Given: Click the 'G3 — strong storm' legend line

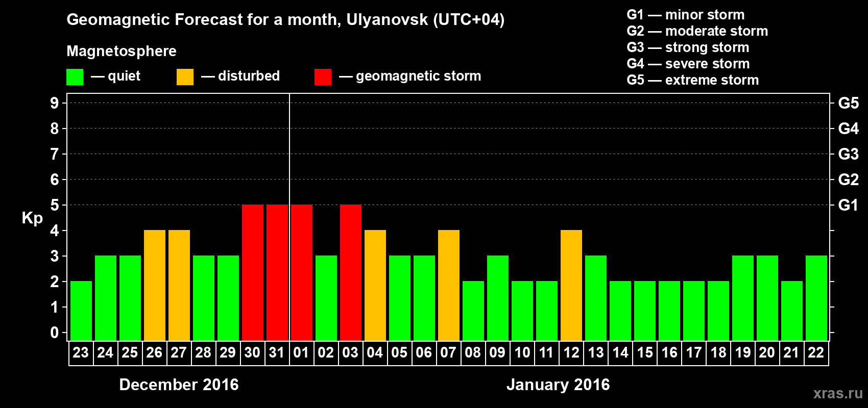Looking at the screenshot, I should [688, 47].
